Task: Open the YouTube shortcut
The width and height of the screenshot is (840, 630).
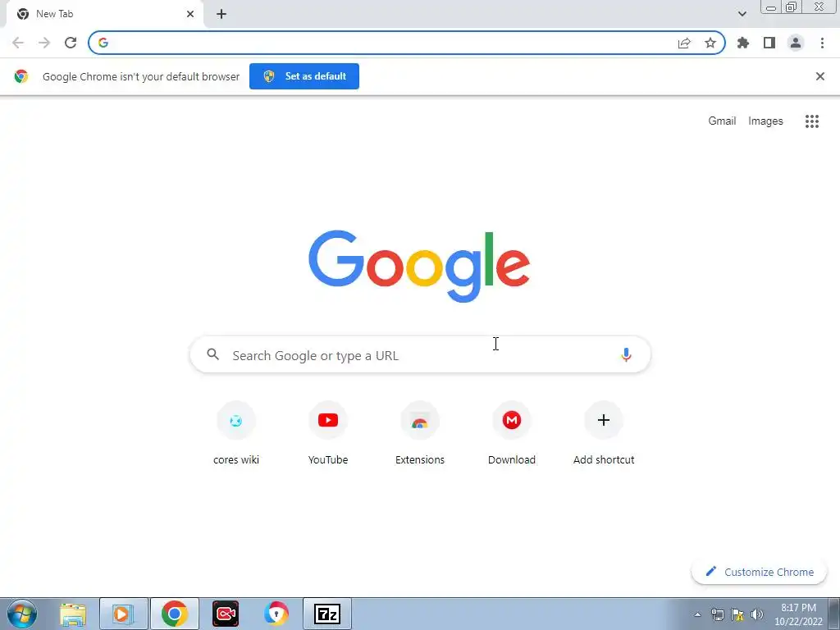Action: click(328, 433)
